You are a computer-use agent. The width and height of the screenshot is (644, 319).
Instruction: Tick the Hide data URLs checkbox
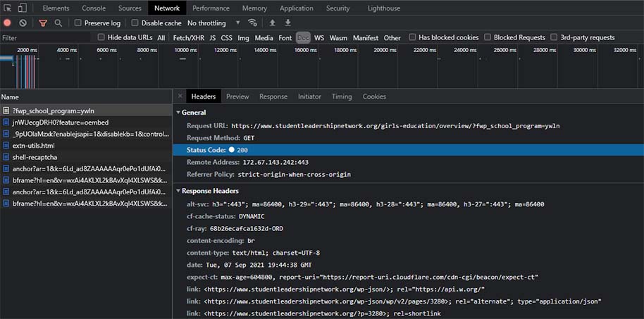(x=101, y=37)
